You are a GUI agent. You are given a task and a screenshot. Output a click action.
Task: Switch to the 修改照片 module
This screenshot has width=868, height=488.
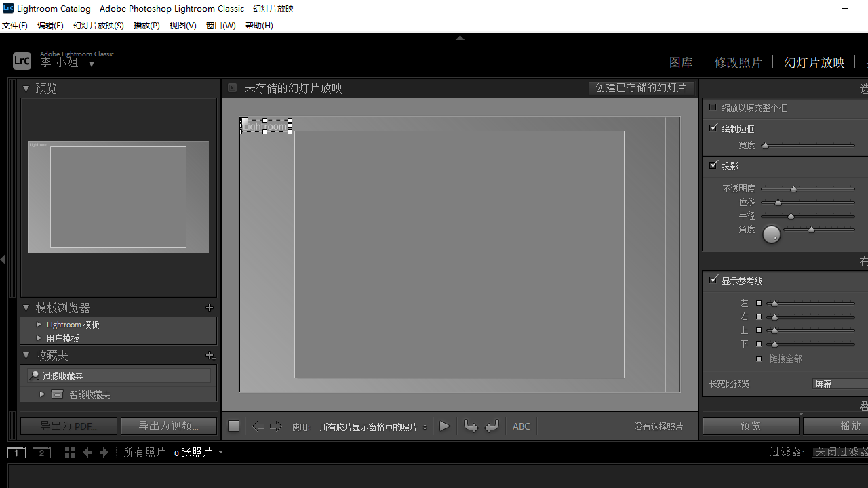738,62
